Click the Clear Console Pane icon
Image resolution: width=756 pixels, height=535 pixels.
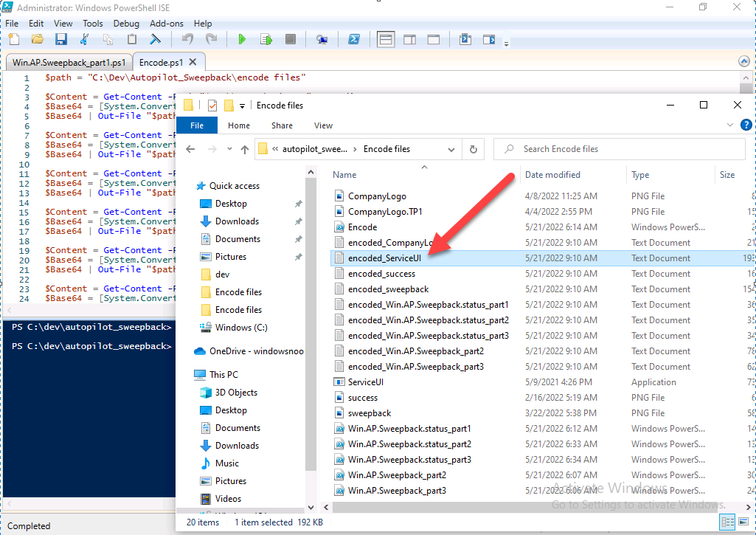(x=156, y=39)
